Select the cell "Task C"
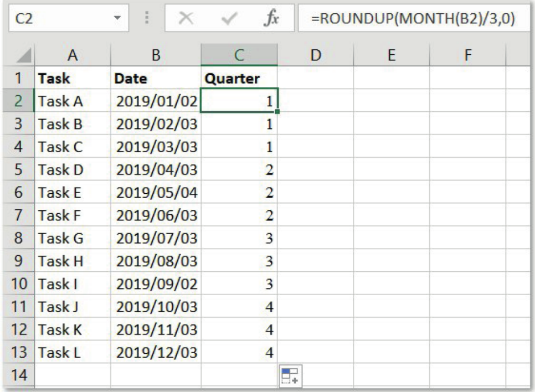This screenshot has width=535, height=392. click(x=73, y=147)
